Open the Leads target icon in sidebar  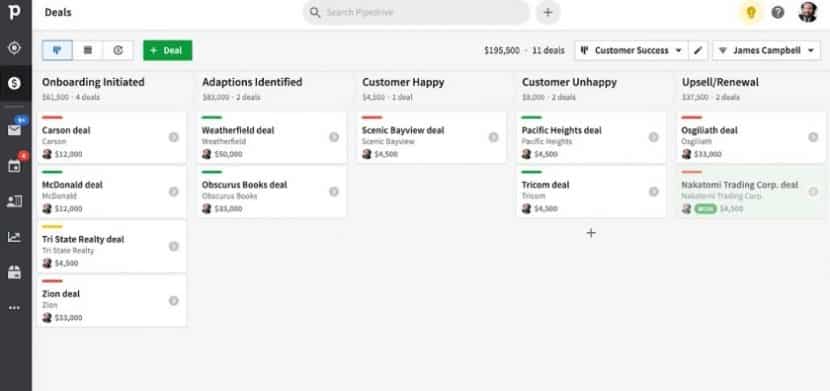tap(14, 48)
